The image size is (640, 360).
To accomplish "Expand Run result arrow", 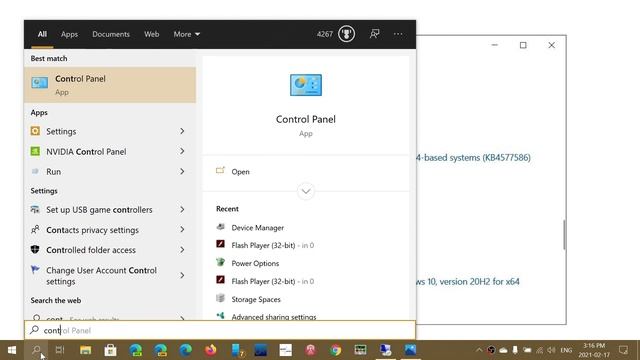I will 182,171.
